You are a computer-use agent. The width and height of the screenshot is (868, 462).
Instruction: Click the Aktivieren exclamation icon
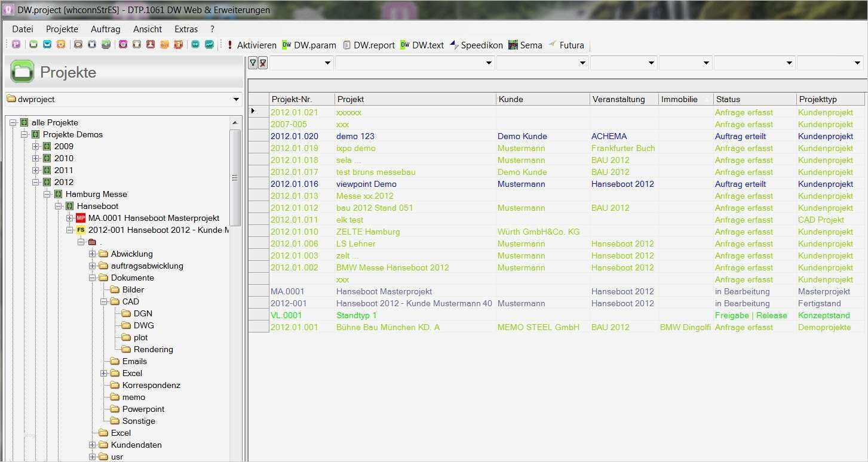tap(230, 45)
